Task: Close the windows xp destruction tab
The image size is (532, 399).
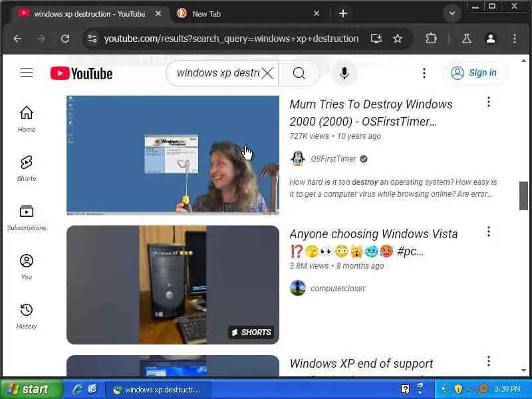Action: 158,13
